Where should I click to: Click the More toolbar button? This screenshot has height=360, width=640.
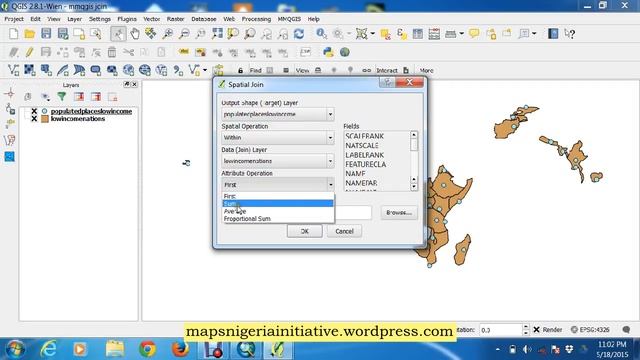(x=427, y=71)
